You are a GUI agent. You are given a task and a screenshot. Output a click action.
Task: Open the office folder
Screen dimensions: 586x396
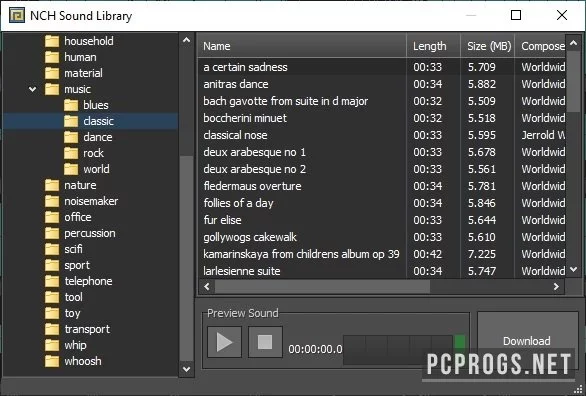point(68,217)
